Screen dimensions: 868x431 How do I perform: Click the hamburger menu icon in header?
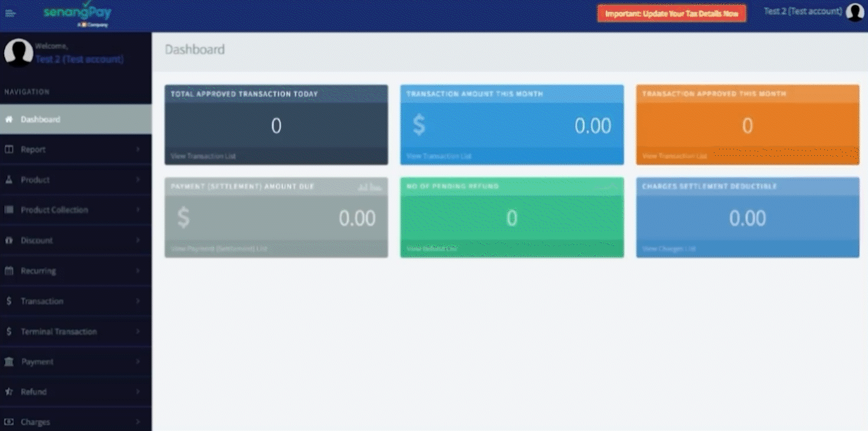click(x=11, y=13)
